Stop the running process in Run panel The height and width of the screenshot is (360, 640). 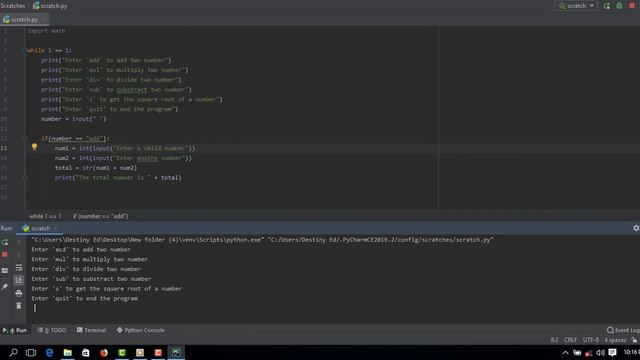click(5, 255)
